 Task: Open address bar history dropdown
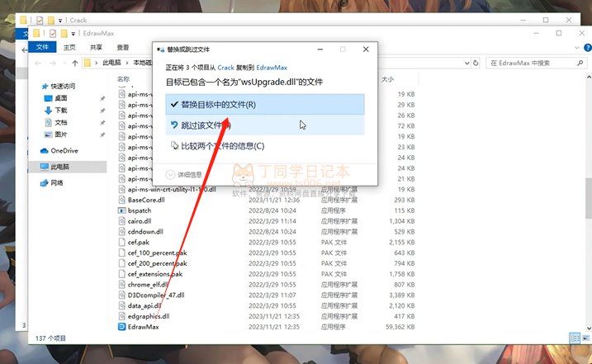click(467, 63)
